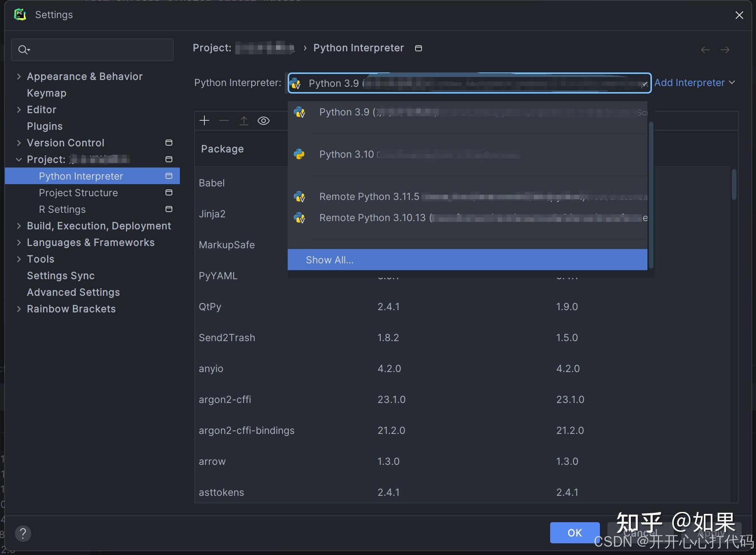Toggle the show early releases eye icon

264,121
